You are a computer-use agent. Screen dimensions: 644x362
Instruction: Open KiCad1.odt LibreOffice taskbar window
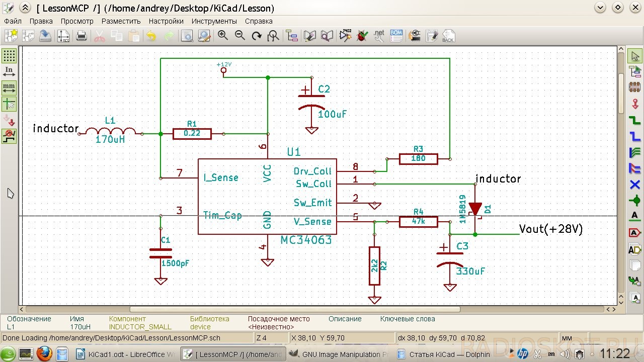coord(125,354)
